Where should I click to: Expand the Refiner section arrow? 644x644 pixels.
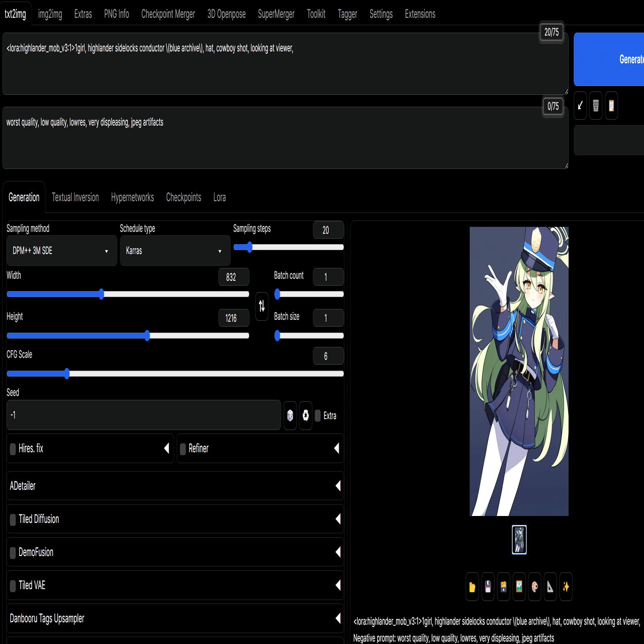pos(337,448)
